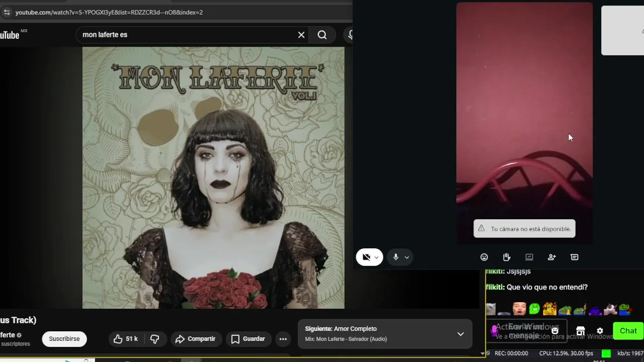Toggle the camera on in the call
The image size is (644, 362).
(x=366, y=257)
